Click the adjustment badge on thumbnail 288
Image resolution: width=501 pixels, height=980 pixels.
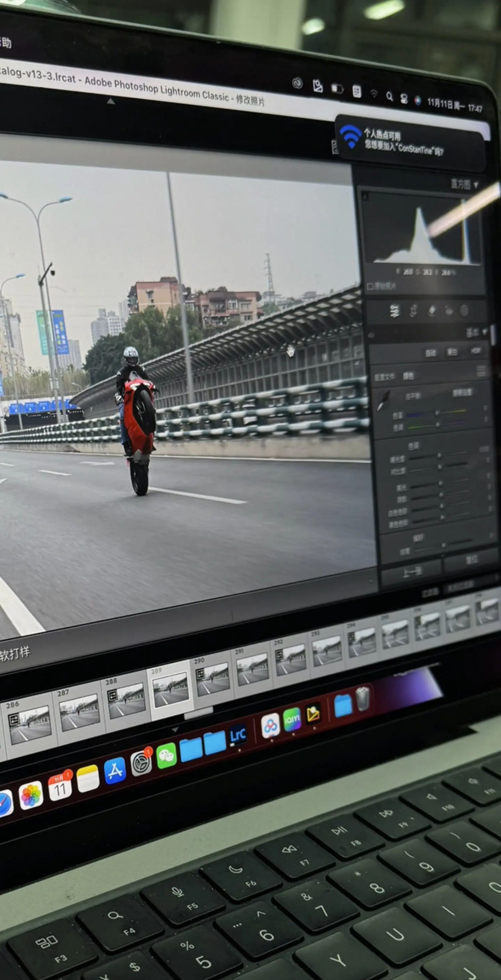point(113,696)
